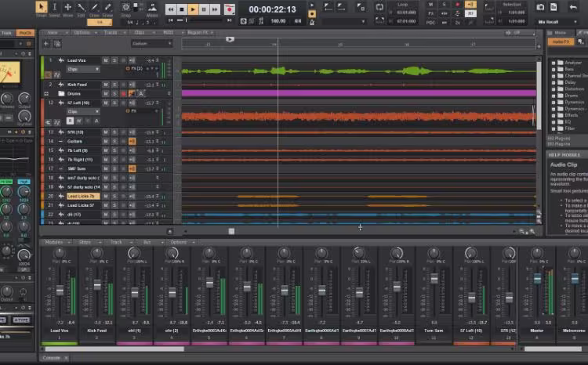Viewport: 588px width, 365px height.
Task: Expand the Filter folder in browser
Action: tap(554, 128)
